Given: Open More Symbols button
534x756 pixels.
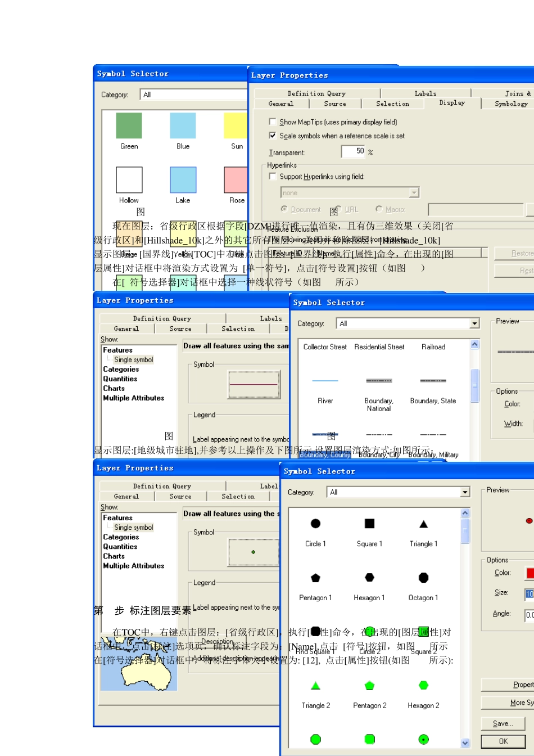Looking at the screenshot, I should tap(508, 703).
